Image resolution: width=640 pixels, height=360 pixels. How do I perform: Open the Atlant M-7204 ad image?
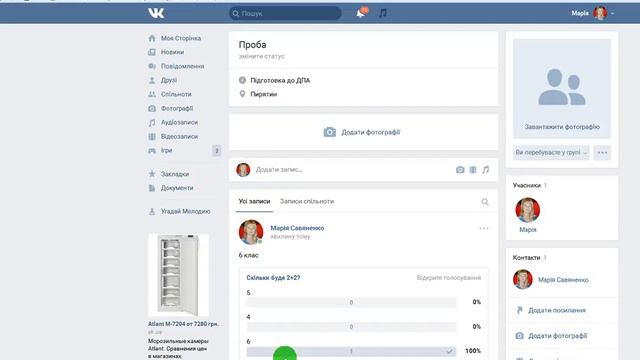click(178, 275)
